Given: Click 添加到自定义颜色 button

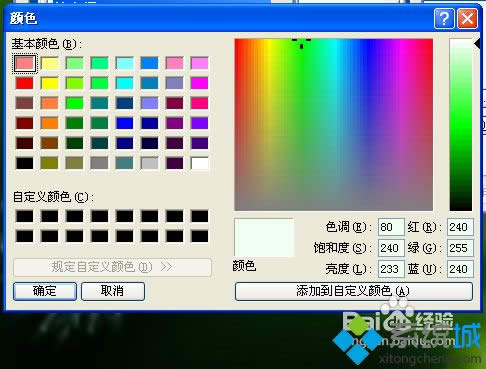Looking at the screenshot, I should pyautogui.click(x=354, y=291).
